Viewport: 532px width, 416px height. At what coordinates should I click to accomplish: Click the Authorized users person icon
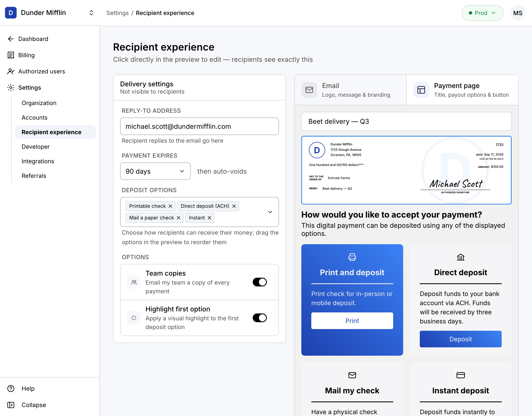[x=11, y=71]
